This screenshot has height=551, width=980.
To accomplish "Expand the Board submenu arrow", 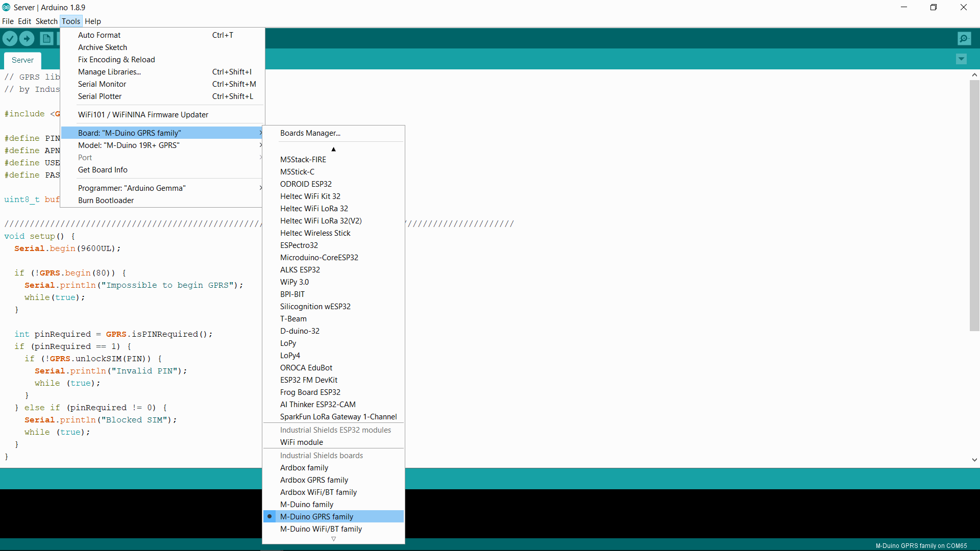I will coord(260,133).
